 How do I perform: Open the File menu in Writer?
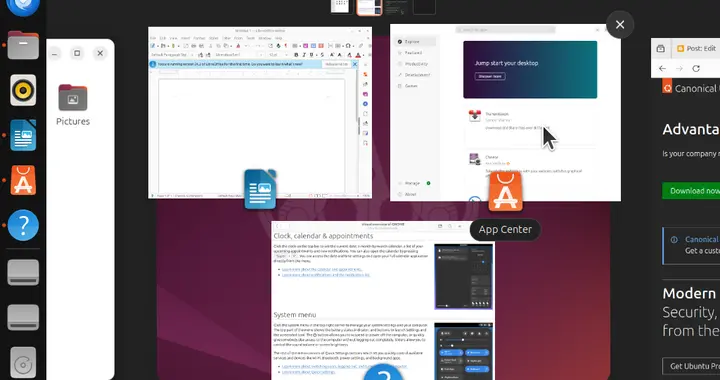coord(153,38)
